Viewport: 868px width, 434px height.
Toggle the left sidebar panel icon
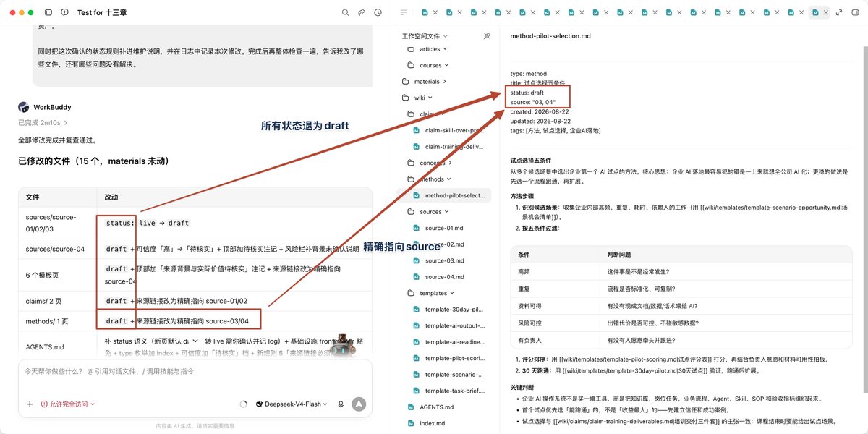point(48,12)
